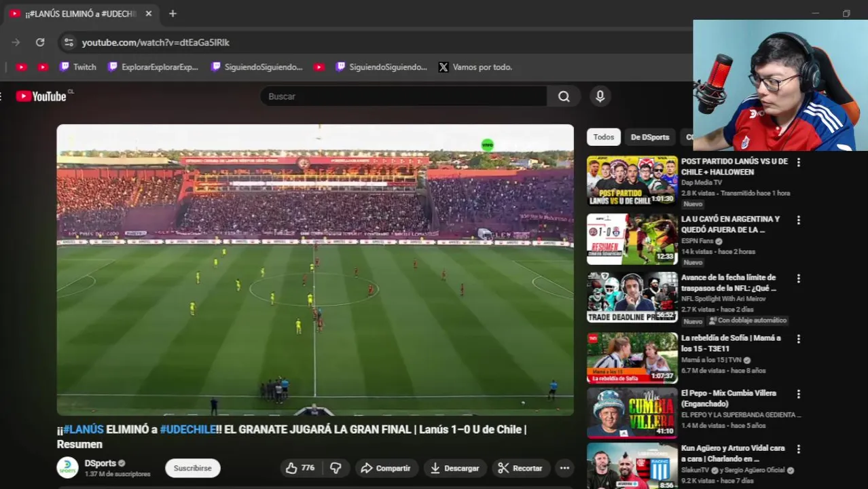The image size is (868, 489).
Task: Start voice search with microphone icon
Action: (x=600, y=96)
